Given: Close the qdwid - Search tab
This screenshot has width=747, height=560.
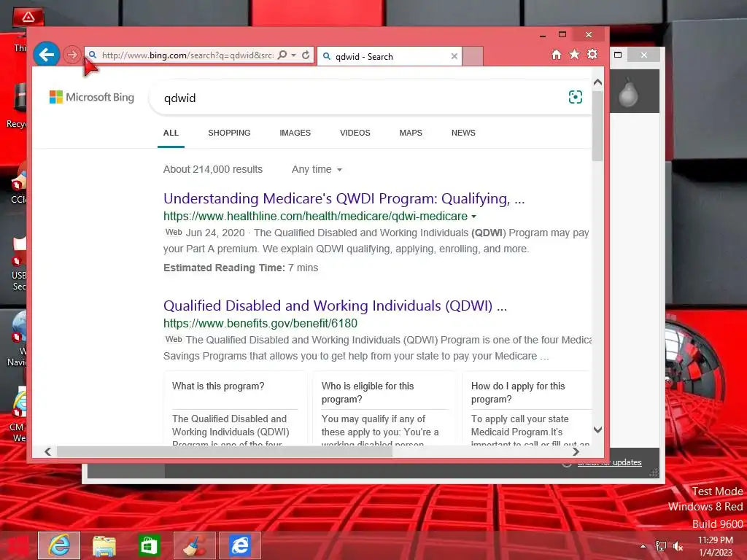Looking at the screenshot, I should [x=454, y=56].
